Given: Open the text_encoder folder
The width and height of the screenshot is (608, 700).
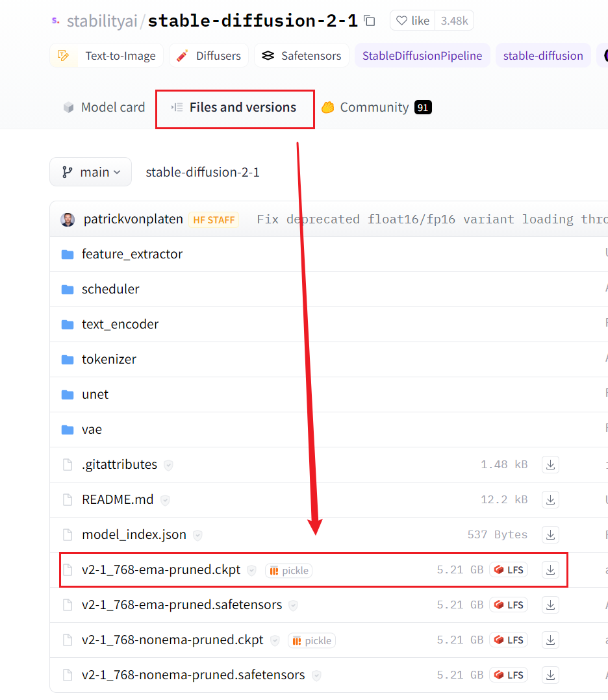Looking at the screenshot, I should (x=120, y=324).
